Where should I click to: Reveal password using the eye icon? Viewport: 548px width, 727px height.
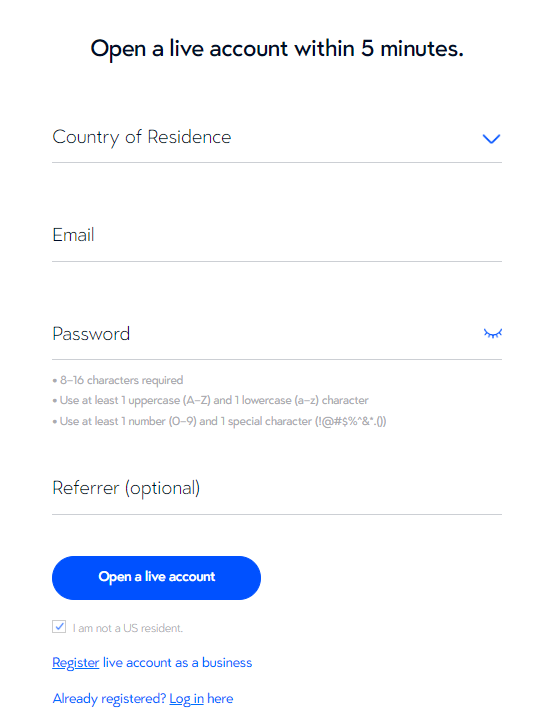[493, 333]
